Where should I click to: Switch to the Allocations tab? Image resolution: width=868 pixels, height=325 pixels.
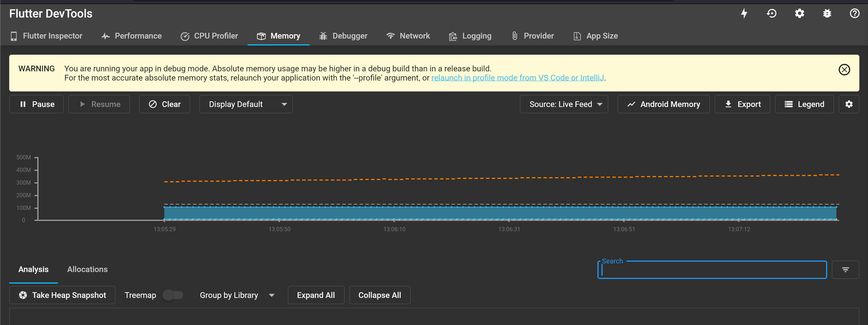[x=87, y=269]
